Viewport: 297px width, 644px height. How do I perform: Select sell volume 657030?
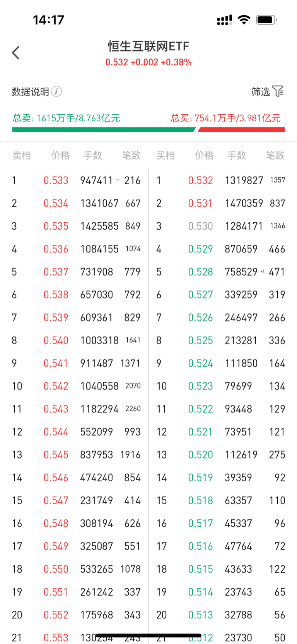click(97, 295)
